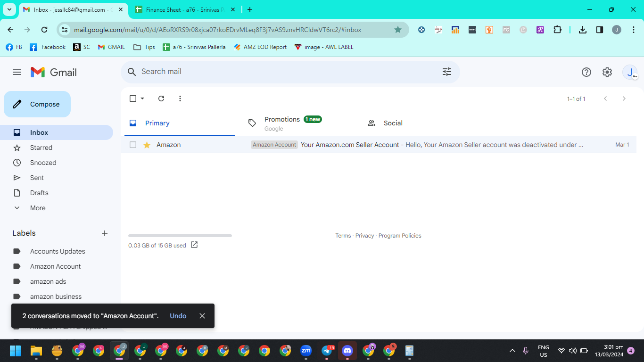The height and width of the screenshot is (362, 644).
Task: Click the Gmail logo
Action: [x=54, y=72]
